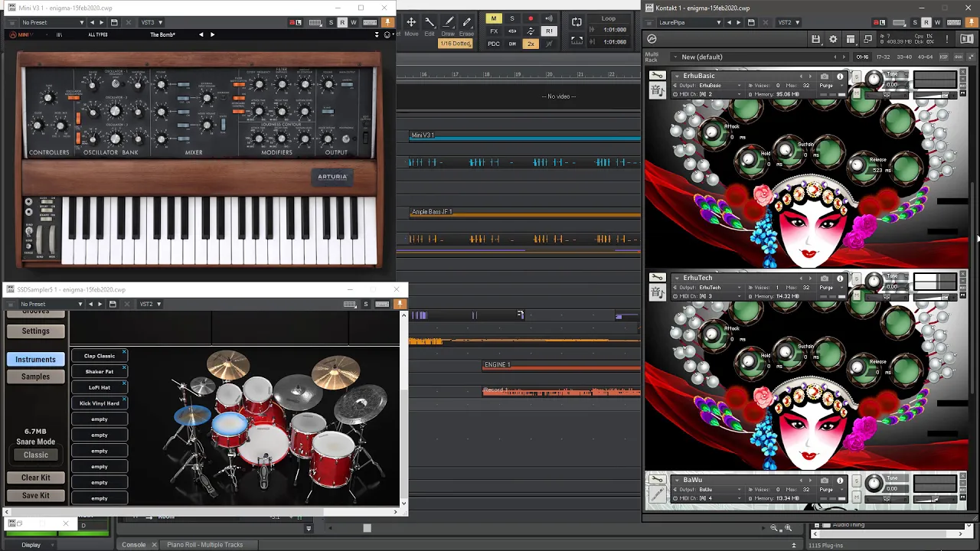The width and height of the screenshot is (980, 551).
Task: Open ErhuBasic Output dropdown
Action: (708, 85)
